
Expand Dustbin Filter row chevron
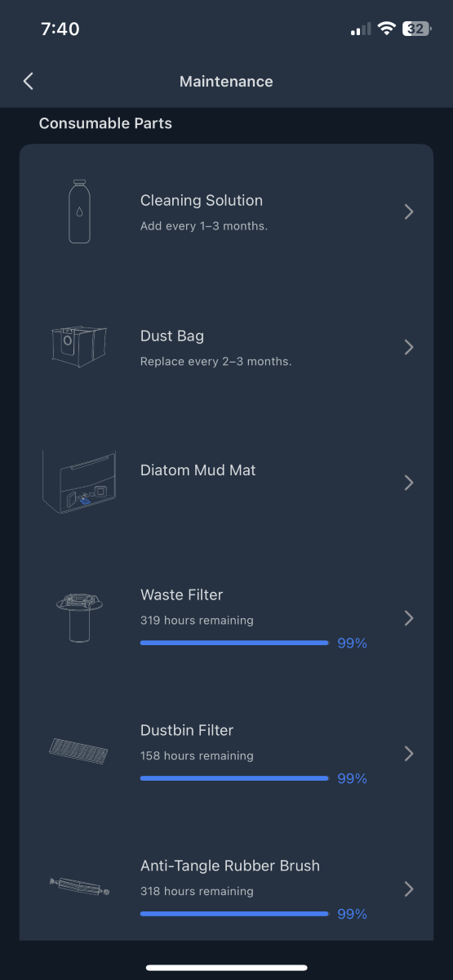(409, 753)
